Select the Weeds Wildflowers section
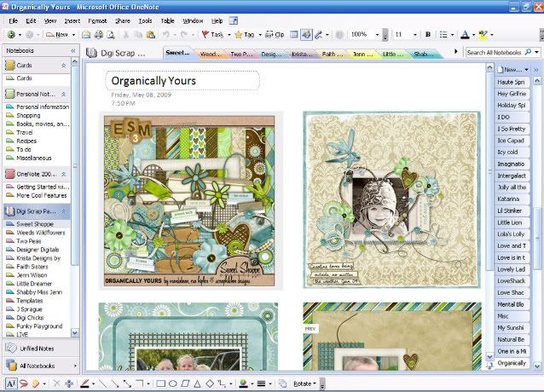544x392 pixels. coord(41,233)
